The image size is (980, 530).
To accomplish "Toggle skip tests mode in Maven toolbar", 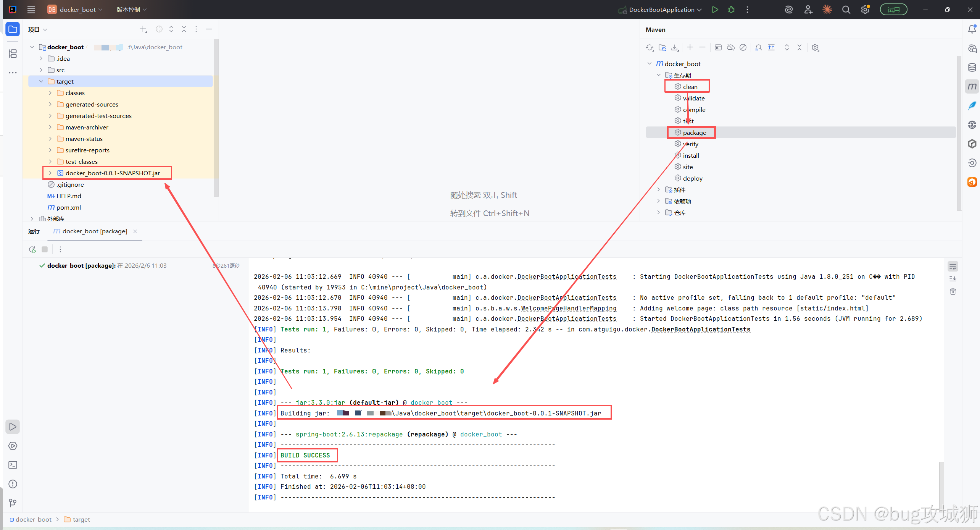I will point(743,48).
